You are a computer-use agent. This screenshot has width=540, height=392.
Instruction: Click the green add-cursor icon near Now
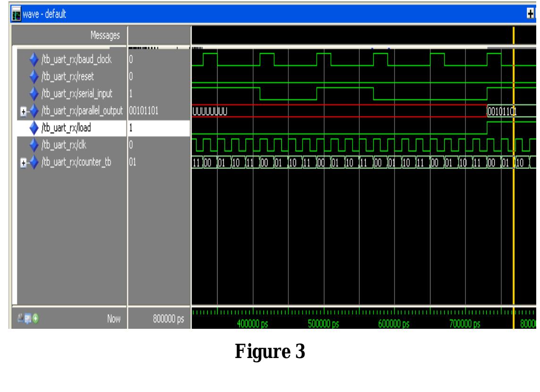click(x=35, y=319)
